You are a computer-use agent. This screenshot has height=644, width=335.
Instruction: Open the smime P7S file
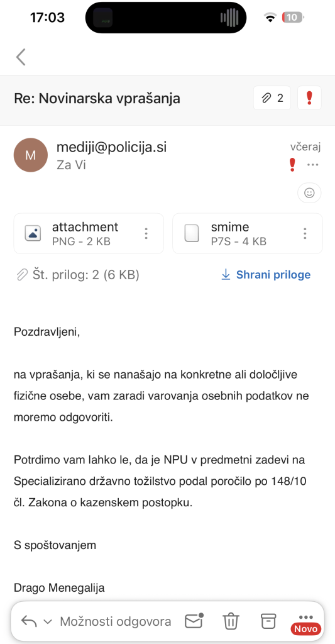(x=248, y=233)
